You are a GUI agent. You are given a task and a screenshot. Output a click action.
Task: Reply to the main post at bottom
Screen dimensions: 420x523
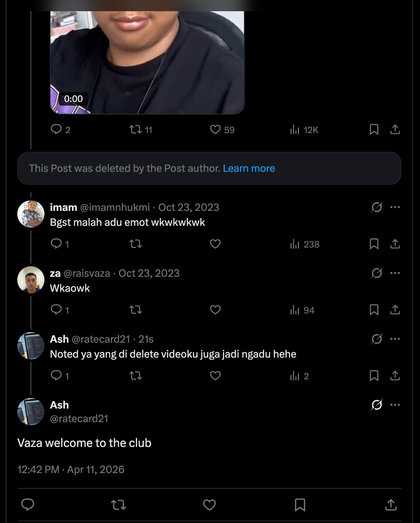(x=27, y=505)
